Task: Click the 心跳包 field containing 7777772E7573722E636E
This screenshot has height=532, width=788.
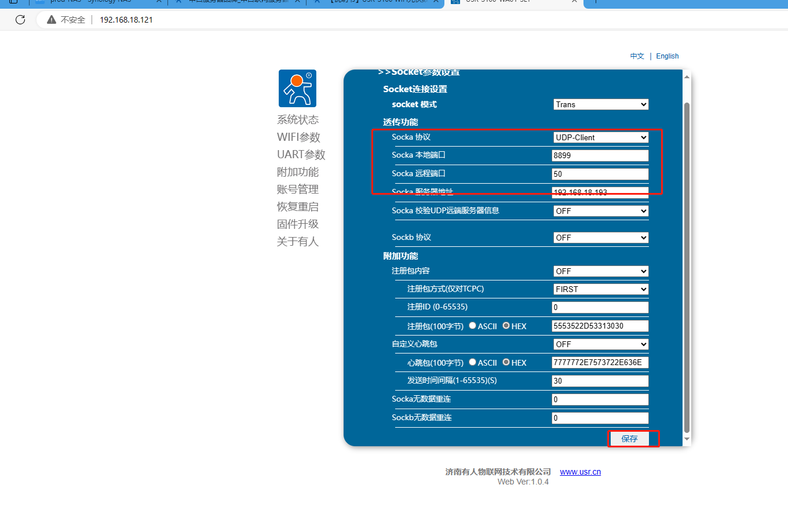Action: [600, 362]
